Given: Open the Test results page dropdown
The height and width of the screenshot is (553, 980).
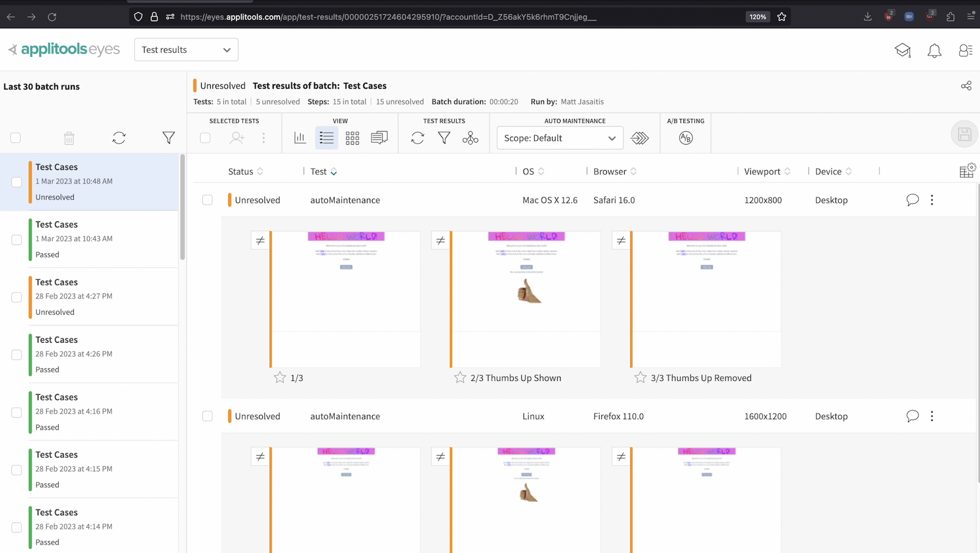Looking at the screenshot, I should click(x=186, y=50).
